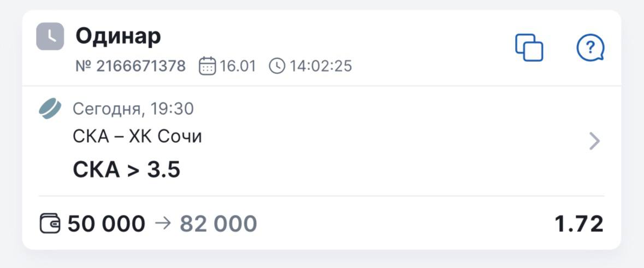
Task: Click the copy bet slip icon
Action: [529, 48]
